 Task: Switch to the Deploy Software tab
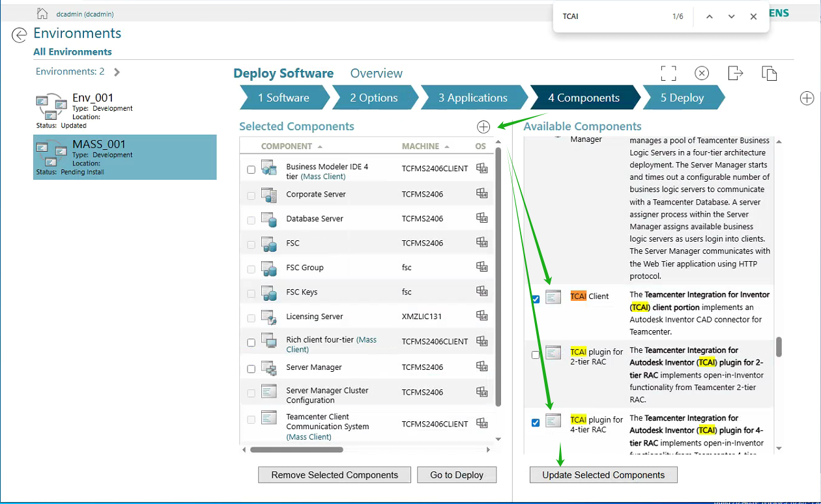[283, 74]
